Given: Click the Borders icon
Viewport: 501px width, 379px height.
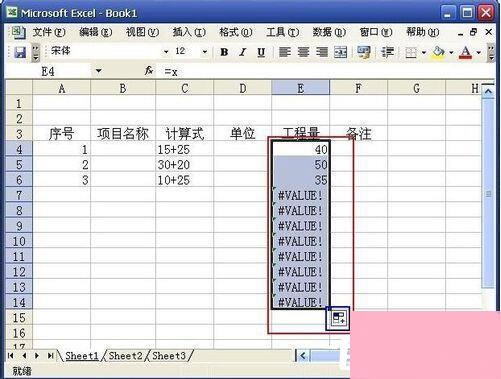Looking at the screenshot, I should click(x=411, y=53).
